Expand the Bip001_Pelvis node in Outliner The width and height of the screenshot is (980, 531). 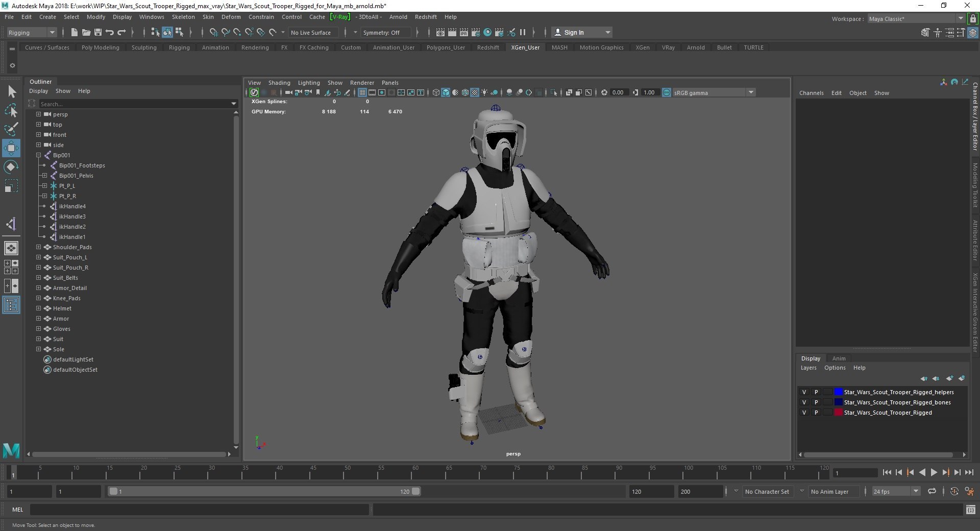click(44, 176)
